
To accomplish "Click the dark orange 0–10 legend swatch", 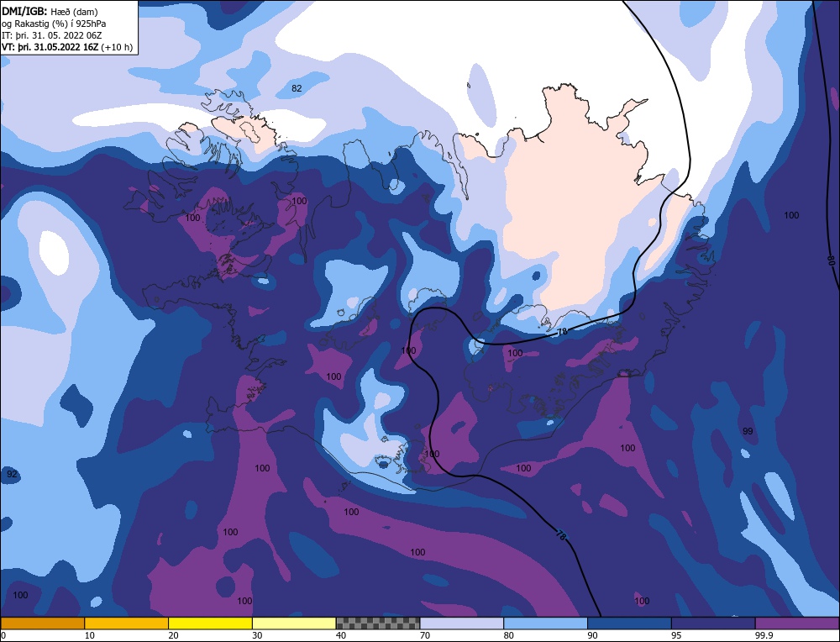I will point(42,623).
